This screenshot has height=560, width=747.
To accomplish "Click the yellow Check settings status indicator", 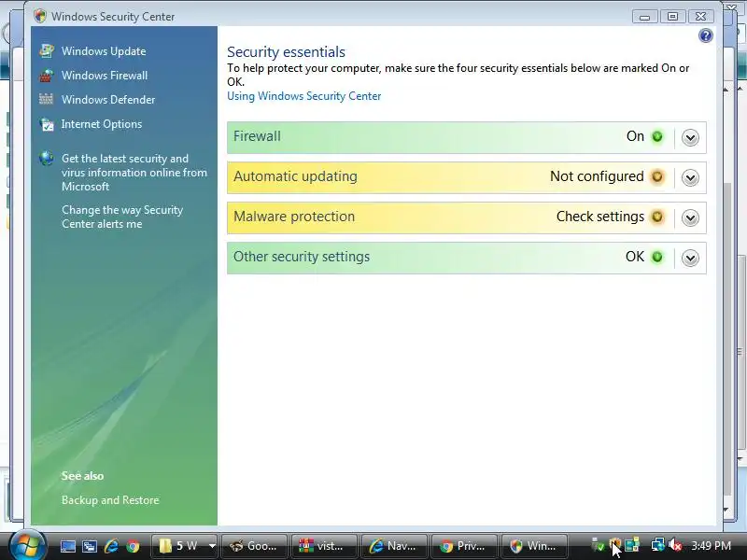I will coord(657,217).
